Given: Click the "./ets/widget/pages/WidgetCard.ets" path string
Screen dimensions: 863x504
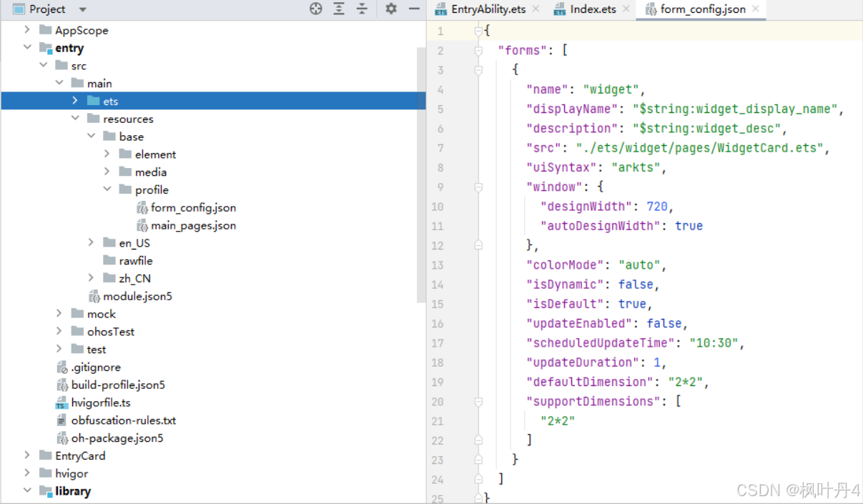Looking at the screenshot, I should (x=701, y=148).
